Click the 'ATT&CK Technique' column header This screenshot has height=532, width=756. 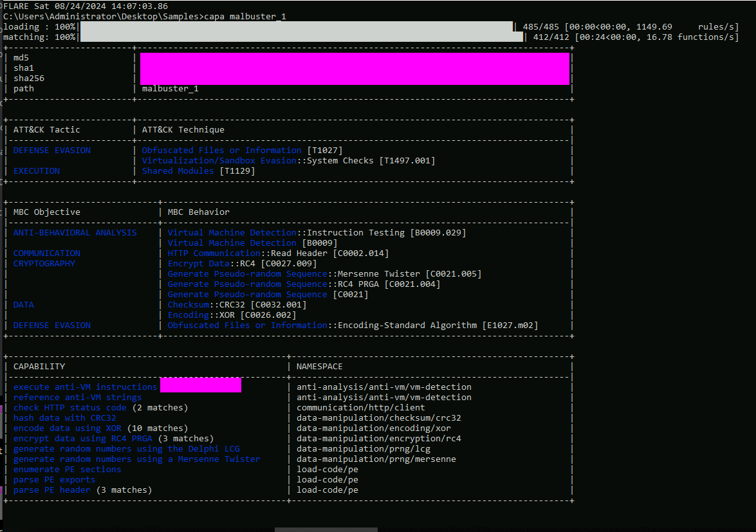point(183,130)
